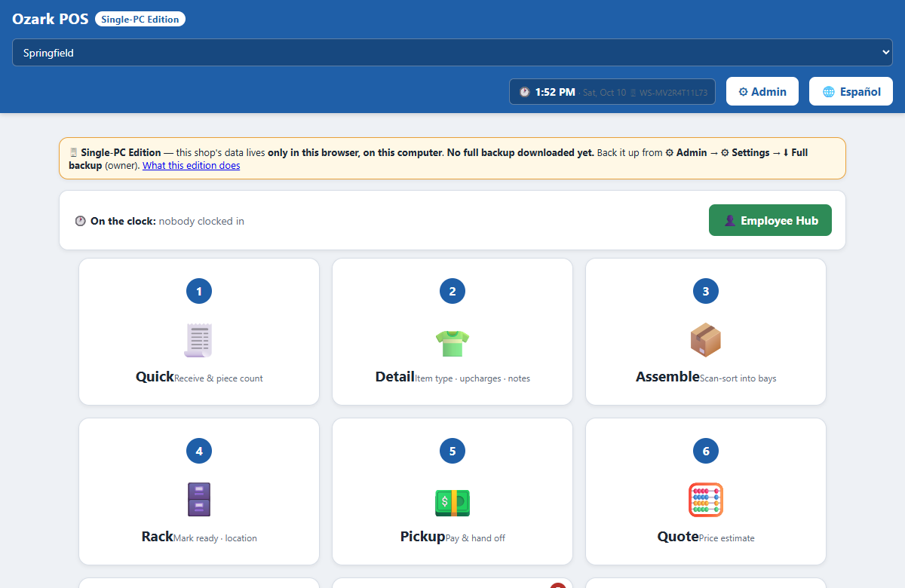Click the step 3 number badge
Image resolution: width=905 pixels, height=588 pixels.
point(706,291)
